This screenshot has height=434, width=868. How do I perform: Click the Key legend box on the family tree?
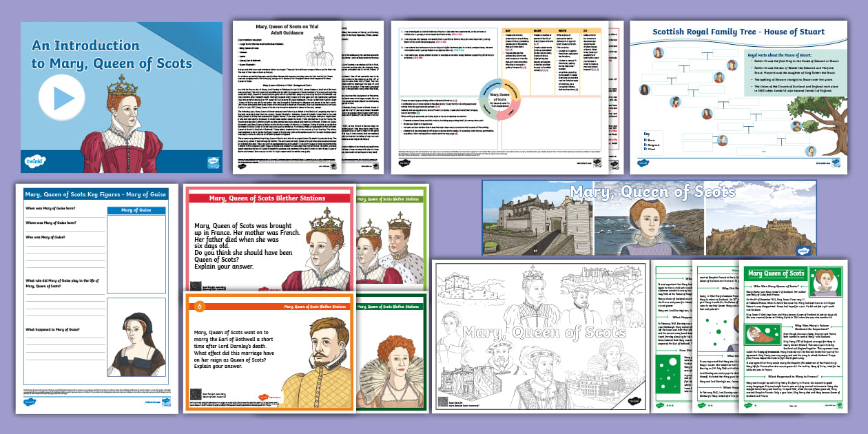pos(652,142)
